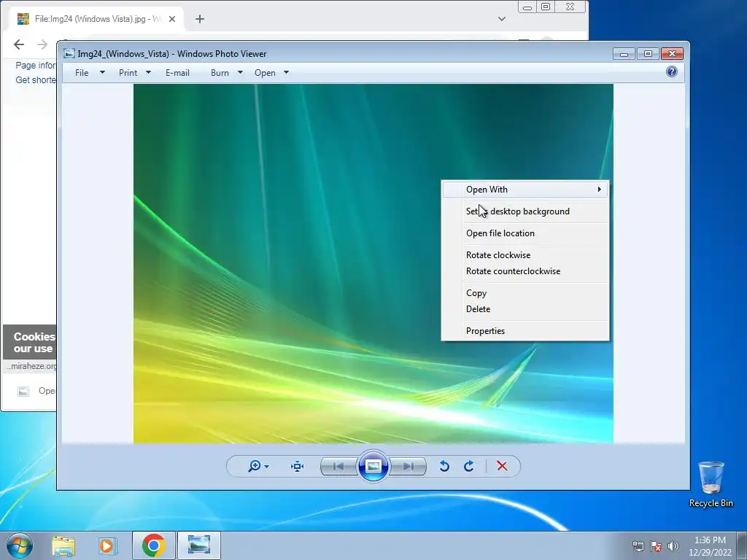
Task: Click the network tray icon
Action: (x=638, y=546)
